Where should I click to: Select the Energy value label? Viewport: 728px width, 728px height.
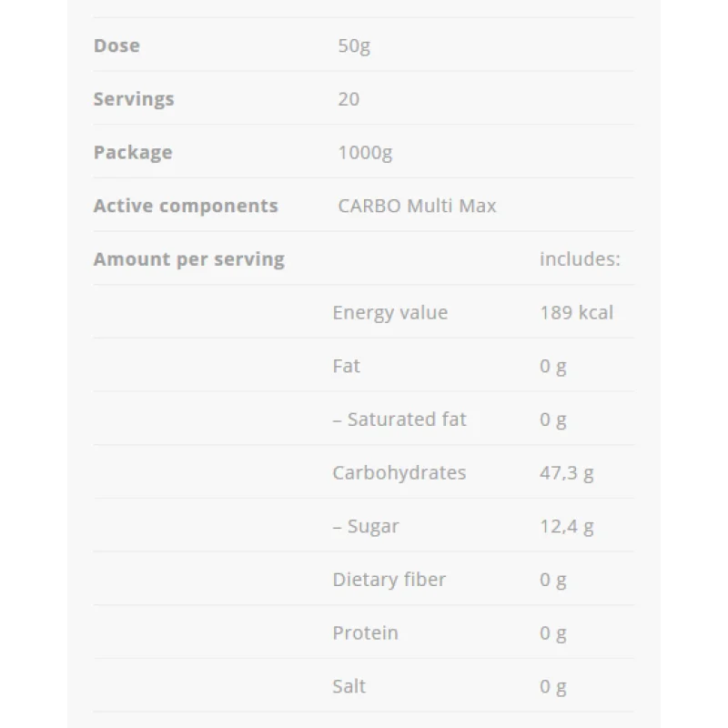pos(390,313)
